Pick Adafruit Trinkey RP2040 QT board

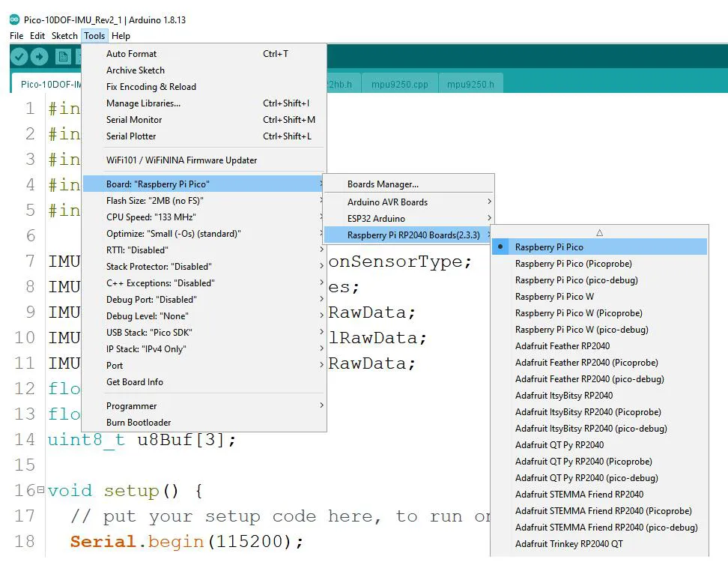(599, 544)
